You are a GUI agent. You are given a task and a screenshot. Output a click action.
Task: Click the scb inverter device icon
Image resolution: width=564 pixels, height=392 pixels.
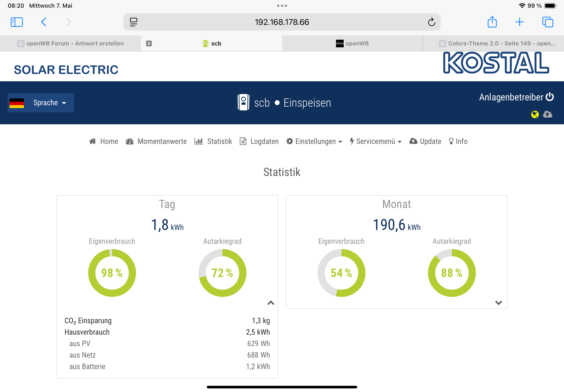tap(243, 102)
